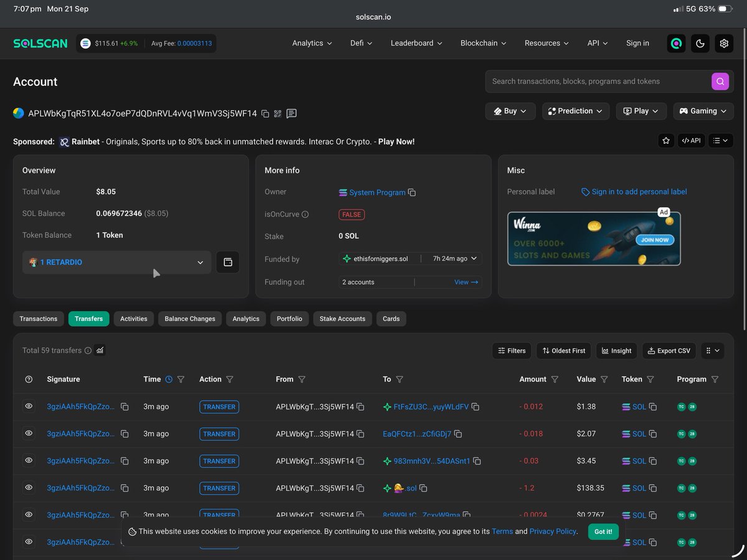Click Sign in to add personal label

[634, 192]
